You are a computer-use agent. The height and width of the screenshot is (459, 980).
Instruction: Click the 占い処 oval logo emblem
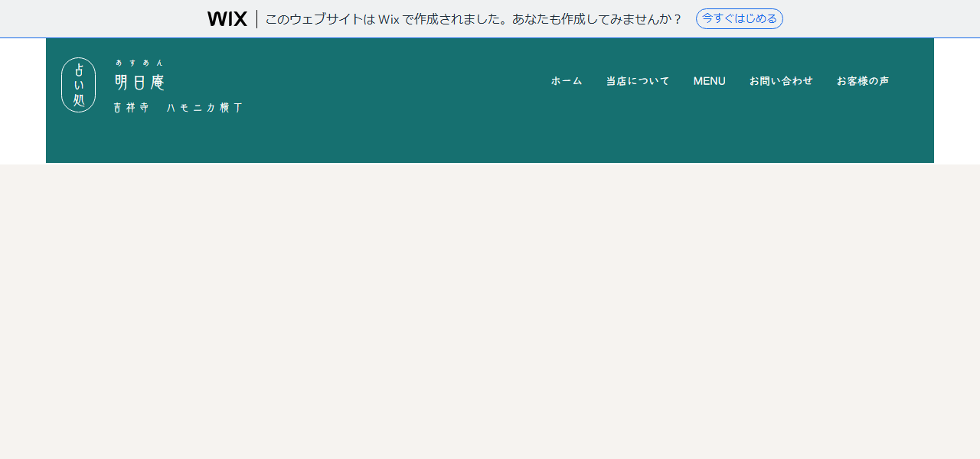78,85
